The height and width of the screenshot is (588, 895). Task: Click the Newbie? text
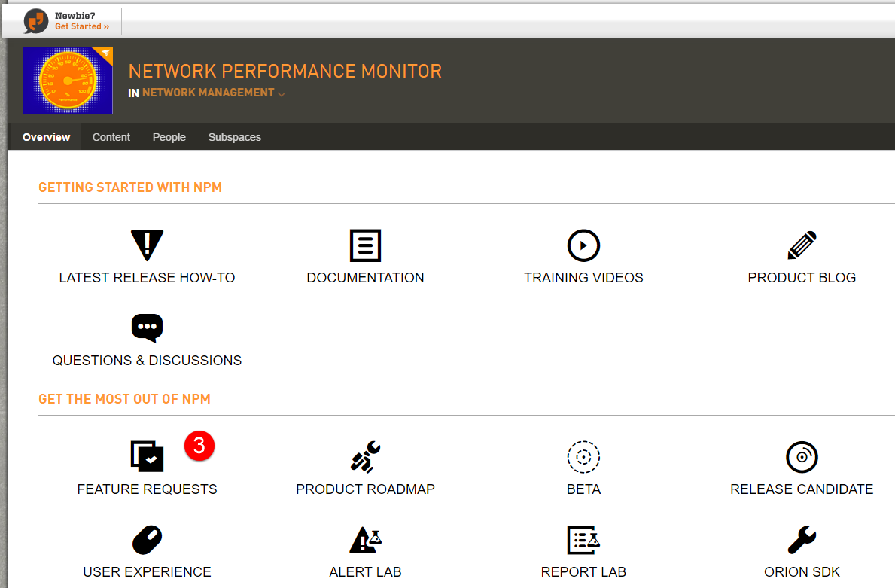coord(75,15)
